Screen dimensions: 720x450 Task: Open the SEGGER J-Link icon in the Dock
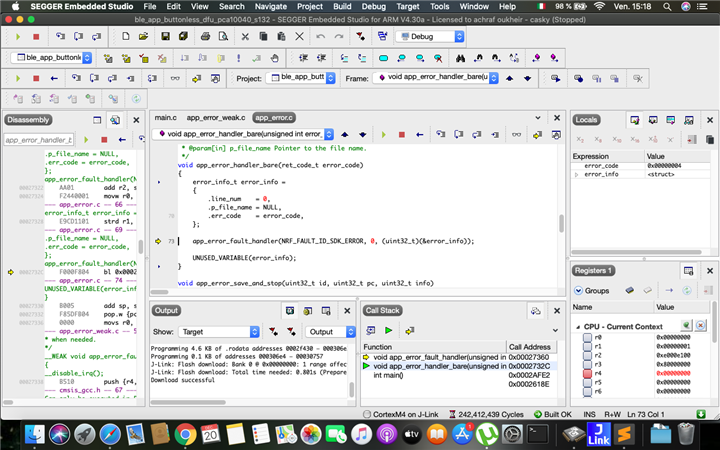[x=599, y=434]
